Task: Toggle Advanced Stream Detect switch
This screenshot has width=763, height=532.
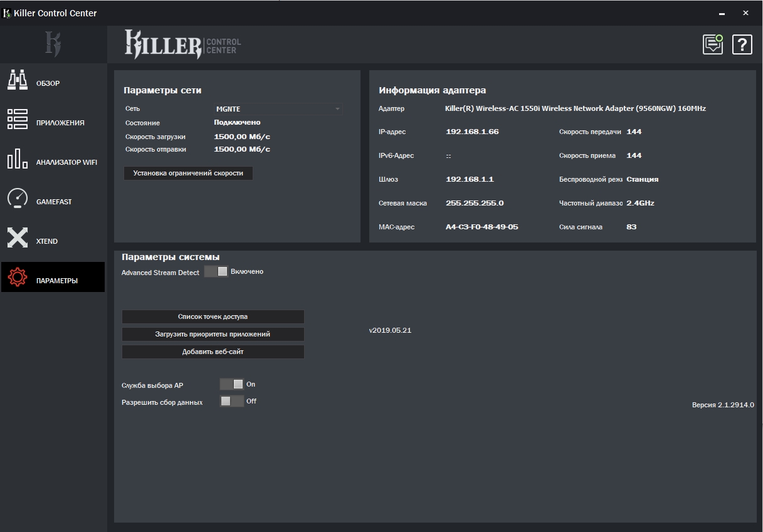Action: [216, 271]
